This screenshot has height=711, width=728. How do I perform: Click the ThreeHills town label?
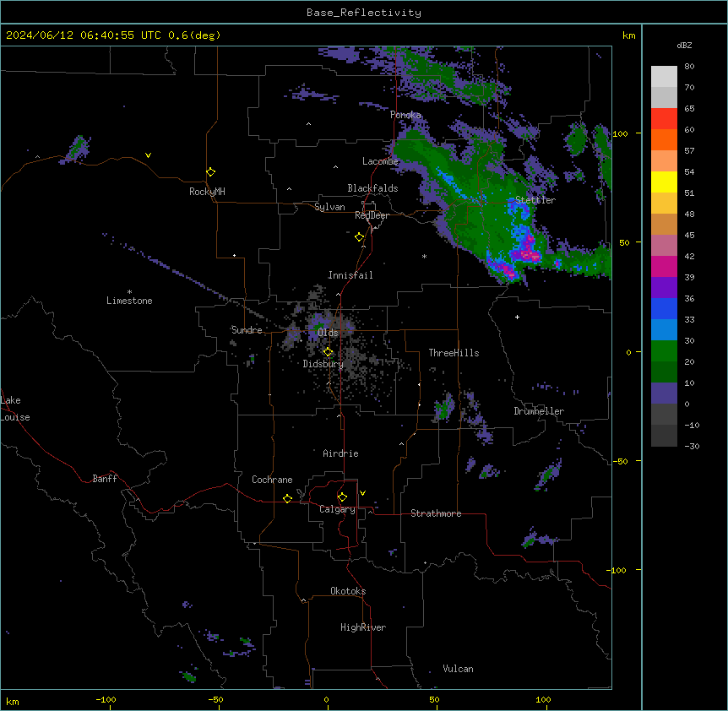pyautogui.click(x=454, y=353)
